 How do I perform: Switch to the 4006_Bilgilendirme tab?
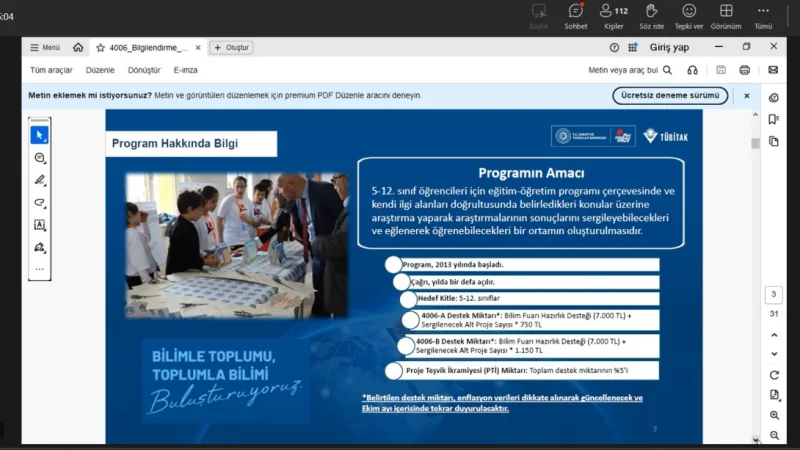tap(148, 47)
